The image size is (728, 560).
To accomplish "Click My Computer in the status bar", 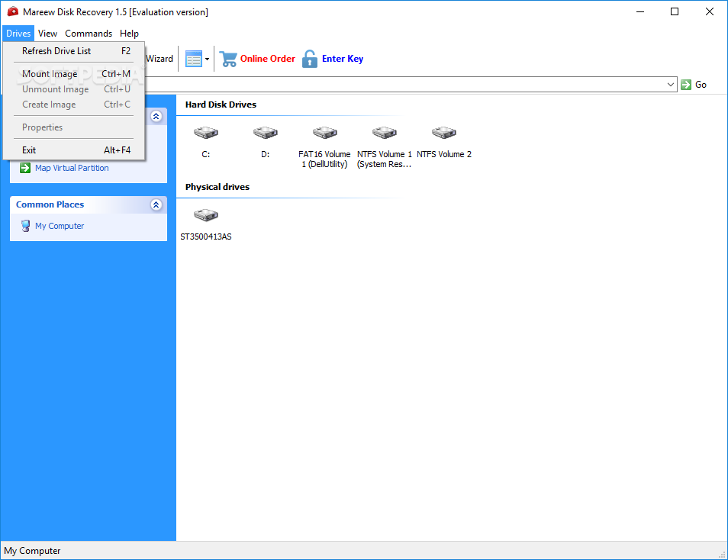I will (x=32, y=551).
